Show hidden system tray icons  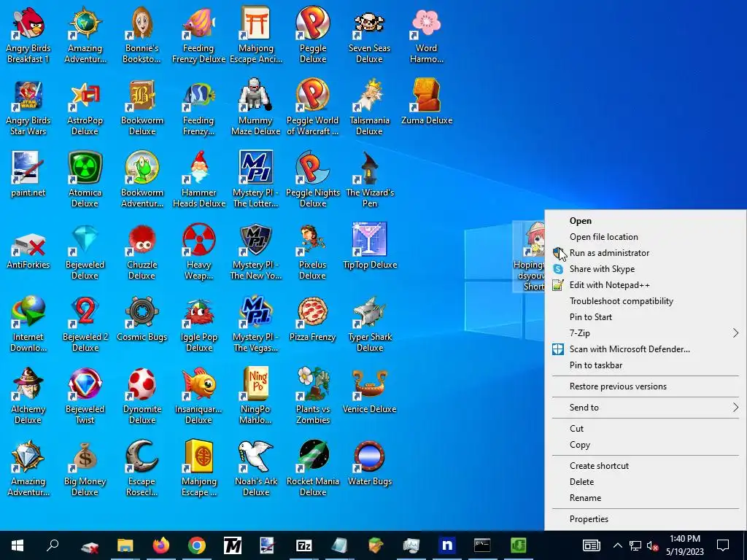pyautogui.click(x=617, y=545)
